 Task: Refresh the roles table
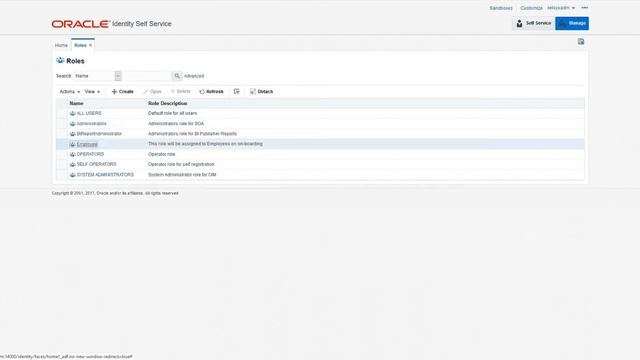211,91
